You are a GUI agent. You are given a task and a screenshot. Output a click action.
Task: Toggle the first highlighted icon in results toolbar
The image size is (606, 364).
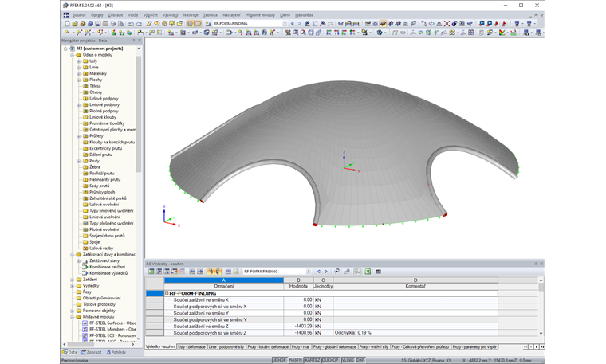pos(175,272)
